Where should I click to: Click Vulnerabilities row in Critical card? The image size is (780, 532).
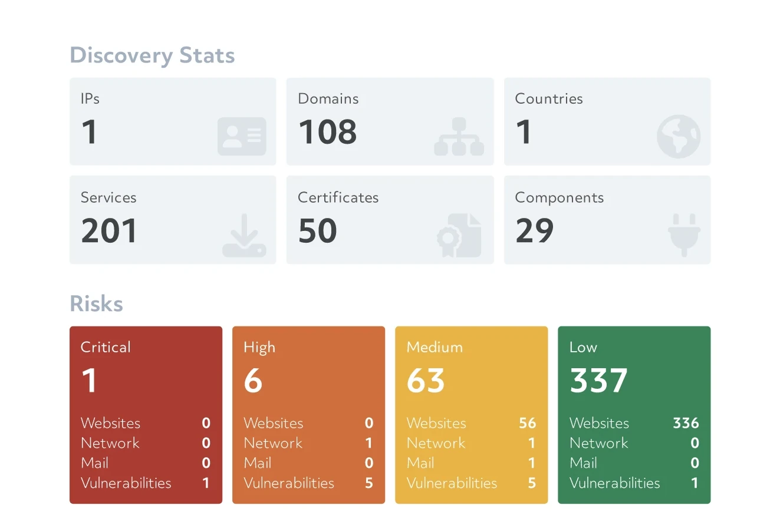tap(146, 483)
